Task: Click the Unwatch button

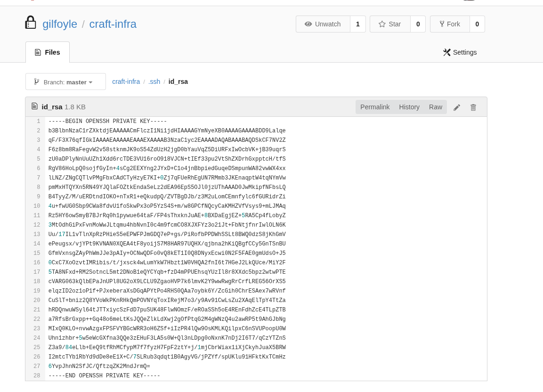Action: point(323,24)
